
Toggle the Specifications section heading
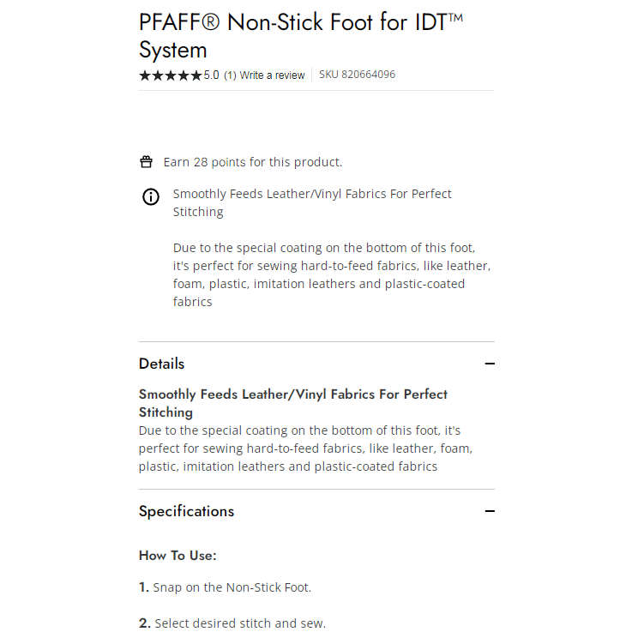tap(186, 511)
